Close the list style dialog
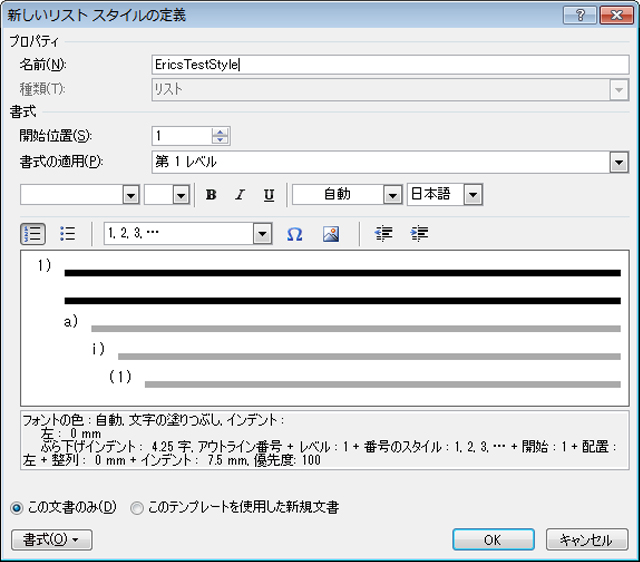This screenshot has width=640, height=562. (x=617, y=16)
